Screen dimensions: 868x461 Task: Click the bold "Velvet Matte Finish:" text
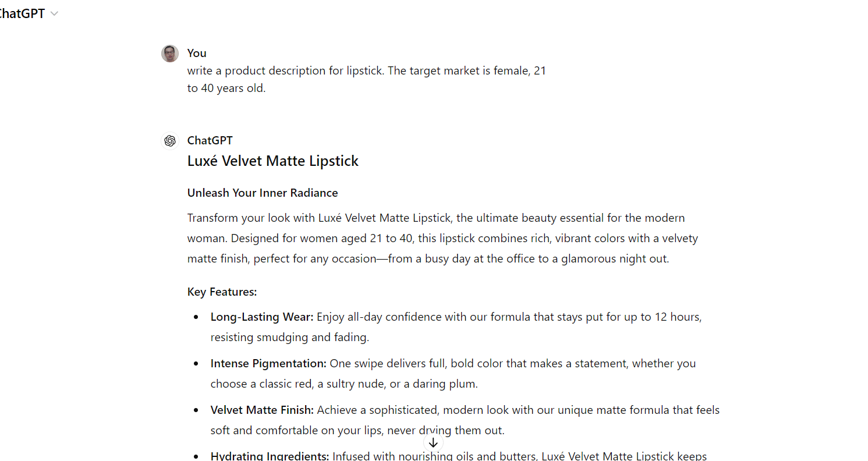click(262, 410)
